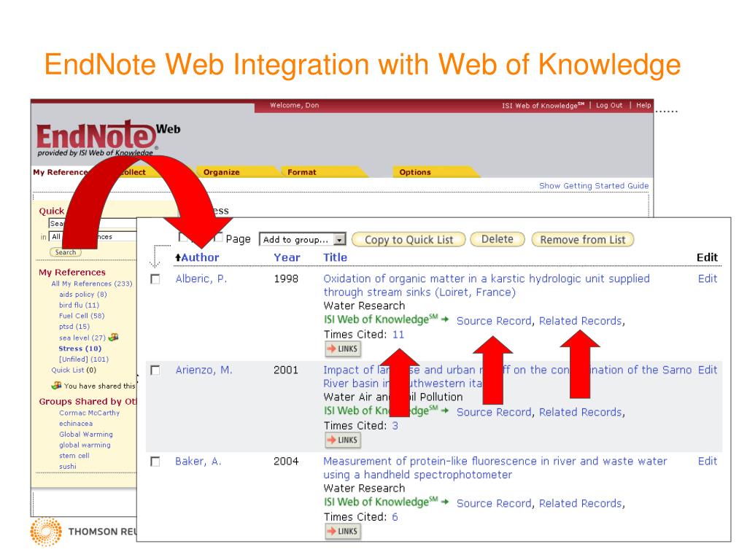Click Times Cited count 6

coord(395,517)
